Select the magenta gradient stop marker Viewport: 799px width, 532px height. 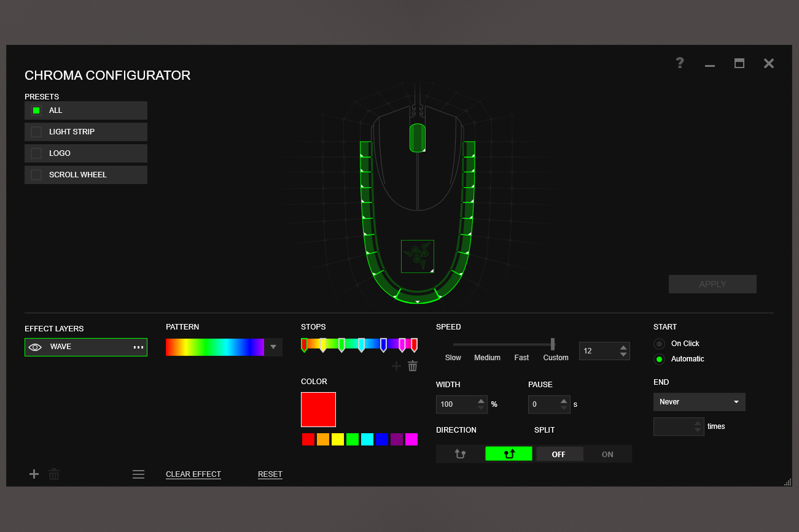pyautogui.click(x=402, y=345)
